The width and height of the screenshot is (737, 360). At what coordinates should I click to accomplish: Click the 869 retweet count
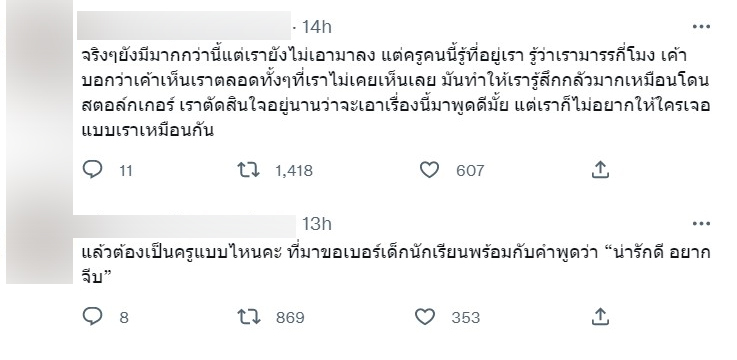(290, 318)
